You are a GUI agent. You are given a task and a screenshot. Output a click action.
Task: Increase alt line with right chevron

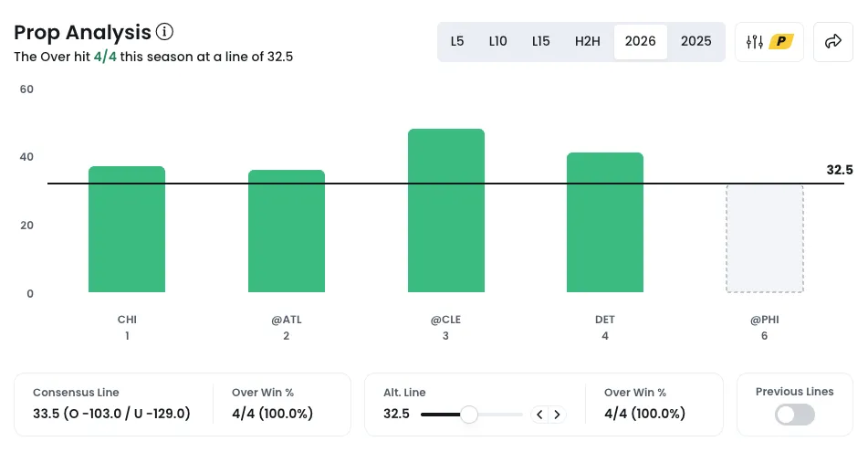(558, 415)
